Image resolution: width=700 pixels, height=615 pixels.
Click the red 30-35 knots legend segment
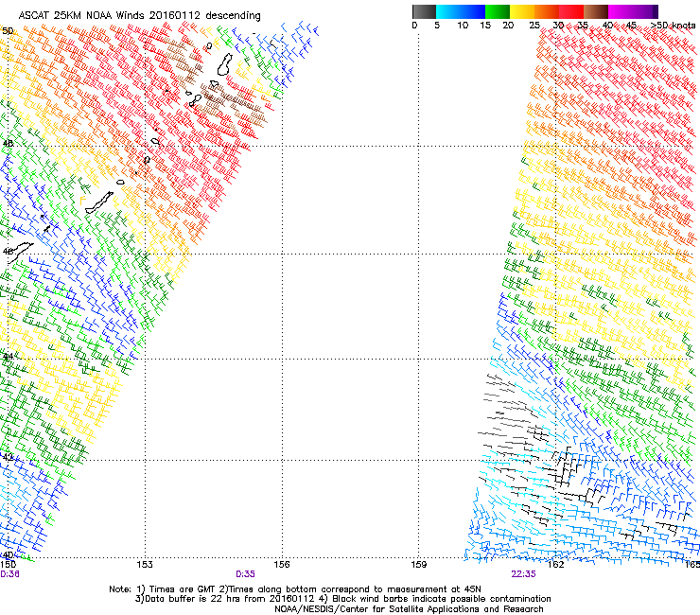pos(571,11)
